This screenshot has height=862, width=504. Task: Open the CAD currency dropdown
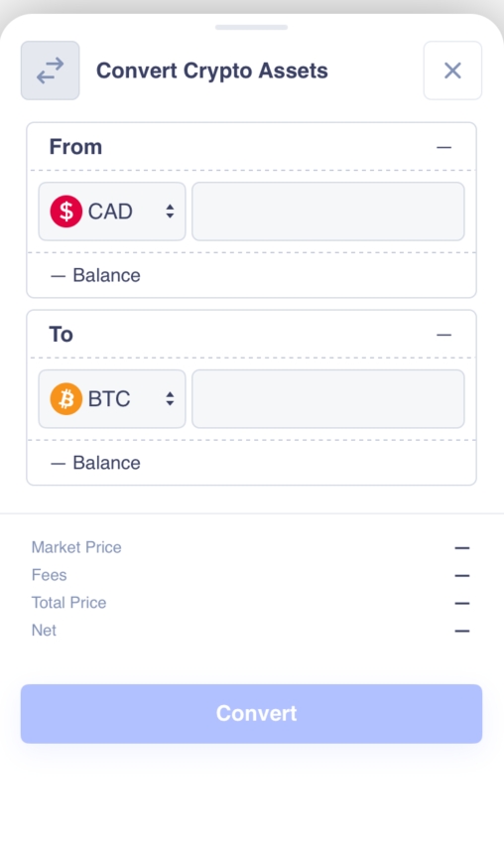112,212
